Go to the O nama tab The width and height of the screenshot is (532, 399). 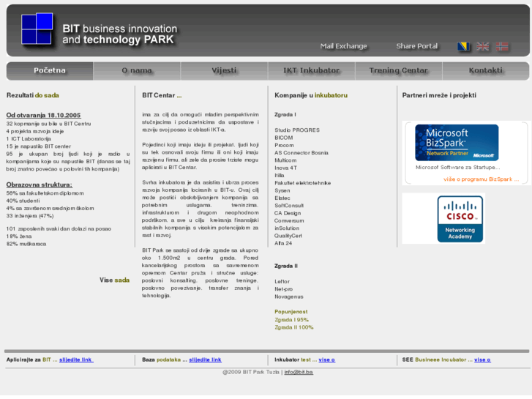(137, 70)
